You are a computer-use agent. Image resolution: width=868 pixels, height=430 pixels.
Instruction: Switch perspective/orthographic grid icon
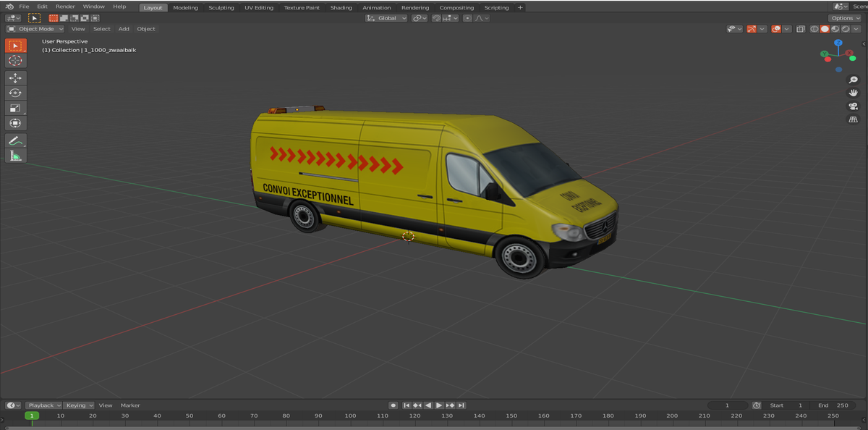[853, 119]
